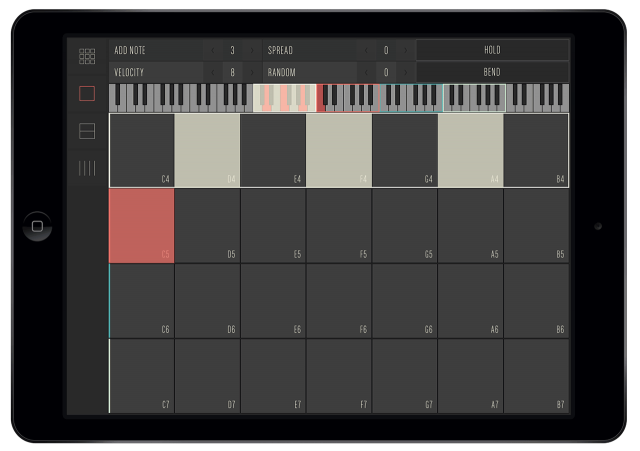640x451 pixels.
Task: Tap the C6 pad
Action: pos(142,301)
